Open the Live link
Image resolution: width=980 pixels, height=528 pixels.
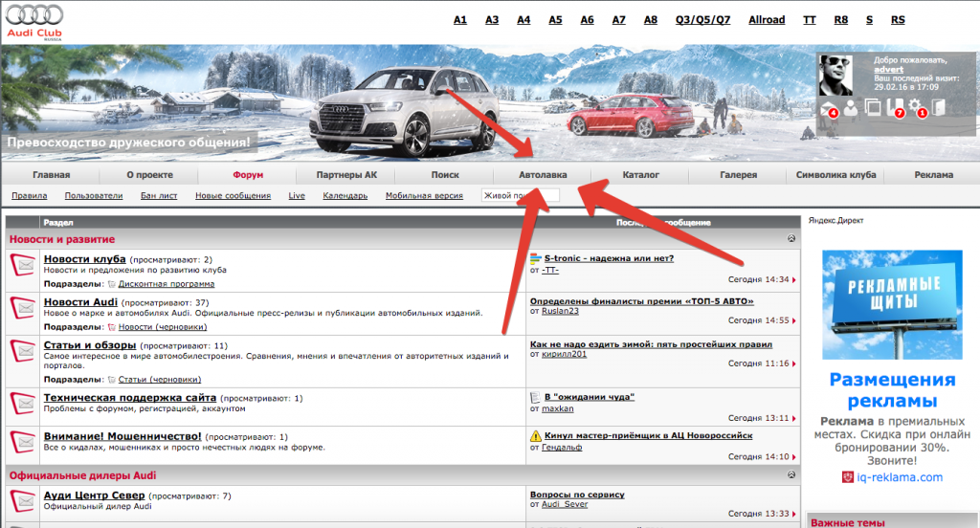(x=297, y=195)
